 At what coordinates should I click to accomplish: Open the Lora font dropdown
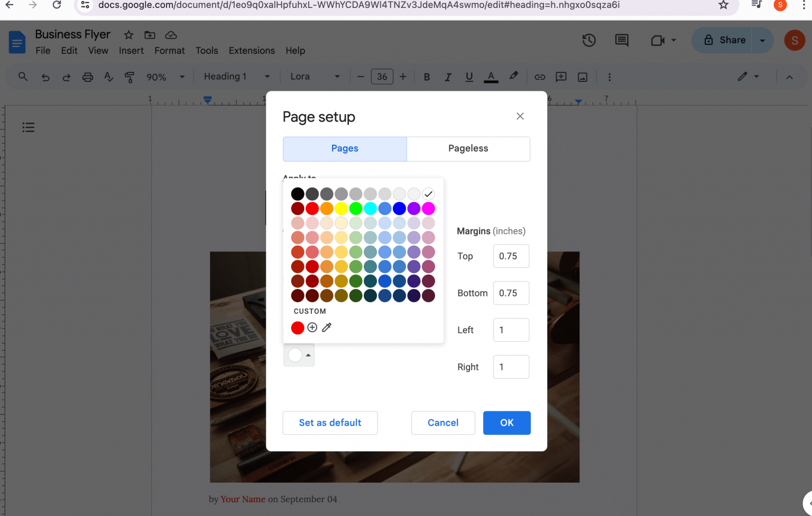(315, 77)
